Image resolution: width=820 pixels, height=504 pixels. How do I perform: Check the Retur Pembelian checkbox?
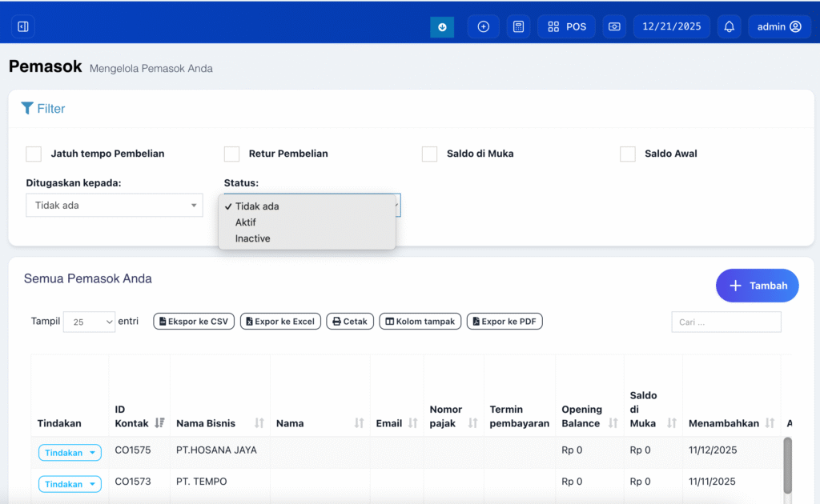232,154
